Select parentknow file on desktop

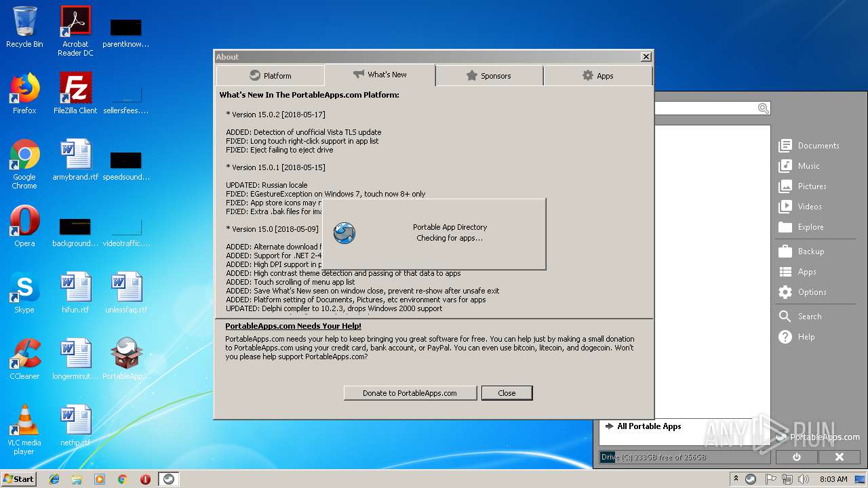coord(126,31)
